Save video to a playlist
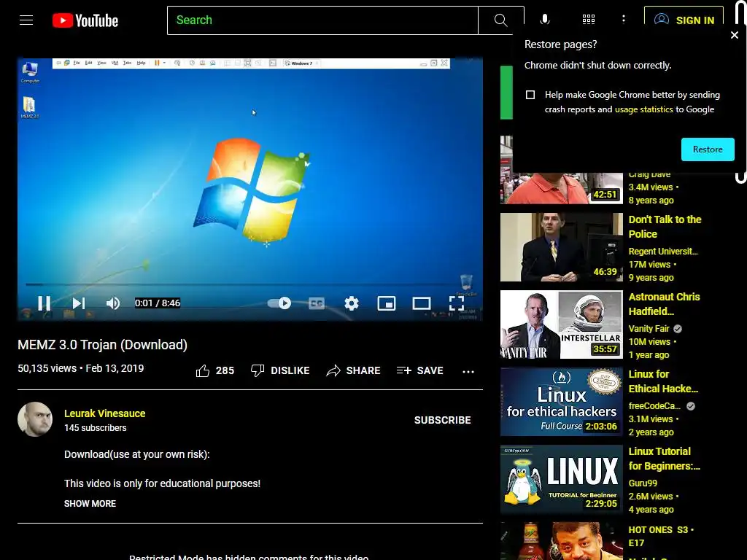The height and width of the screenshot is (560, 747). point(419,370)
